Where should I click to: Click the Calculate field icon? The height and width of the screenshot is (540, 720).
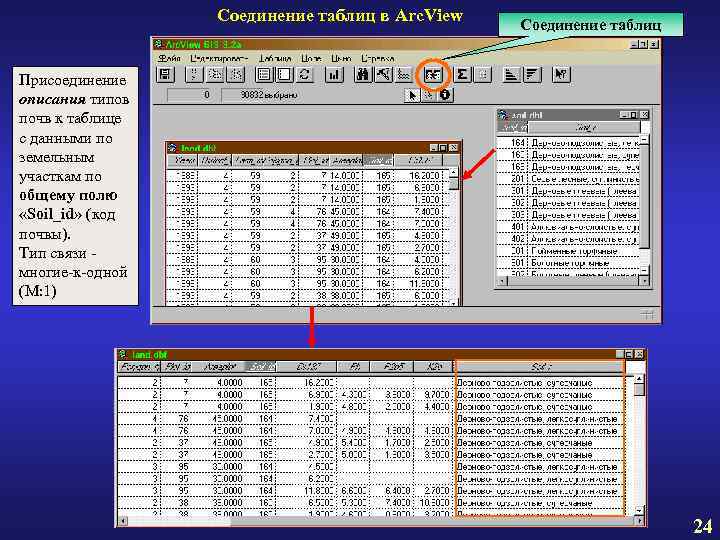[482, 74]
